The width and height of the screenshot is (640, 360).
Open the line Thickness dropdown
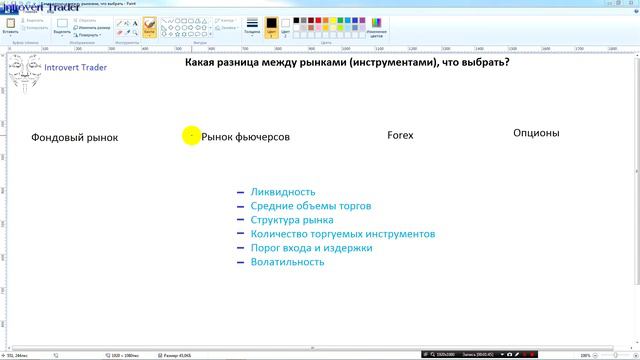(252, 27)
